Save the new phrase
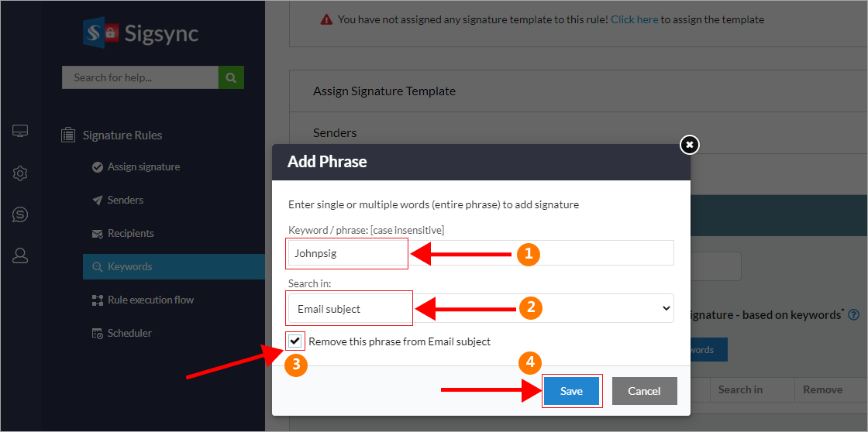 click(571, 391)
